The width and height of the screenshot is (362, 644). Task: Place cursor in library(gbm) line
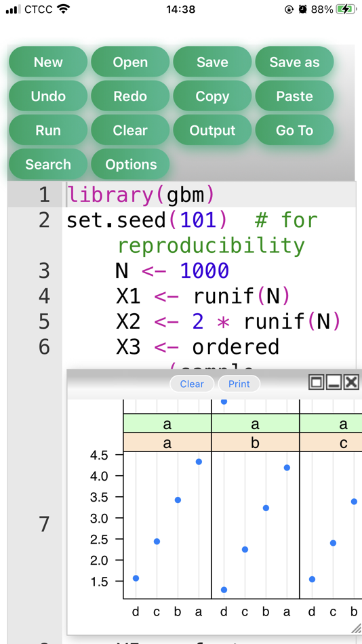tap(140, 195)
